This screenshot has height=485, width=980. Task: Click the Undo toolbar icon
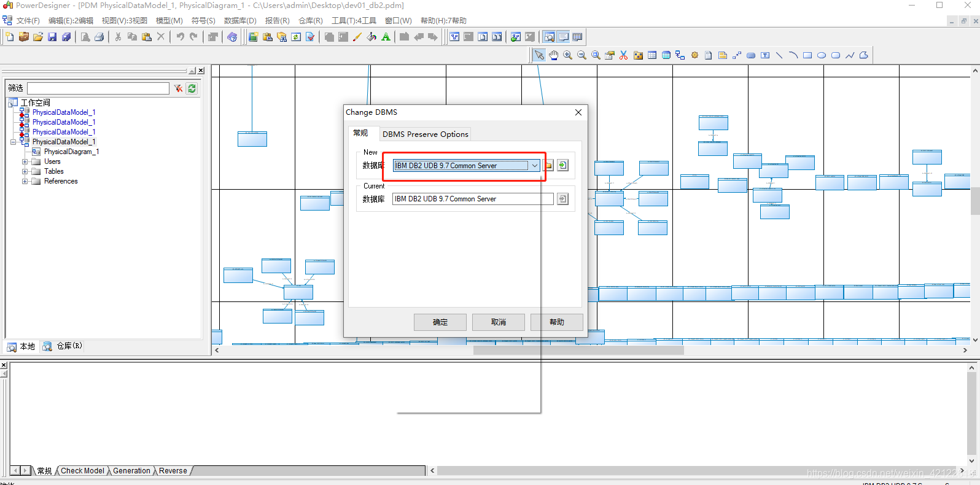(x=180, y=37)
